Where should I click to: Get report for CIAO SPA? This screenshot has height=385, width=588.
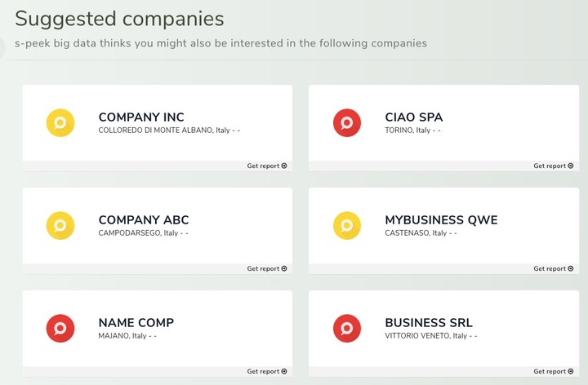click(554, 166)
